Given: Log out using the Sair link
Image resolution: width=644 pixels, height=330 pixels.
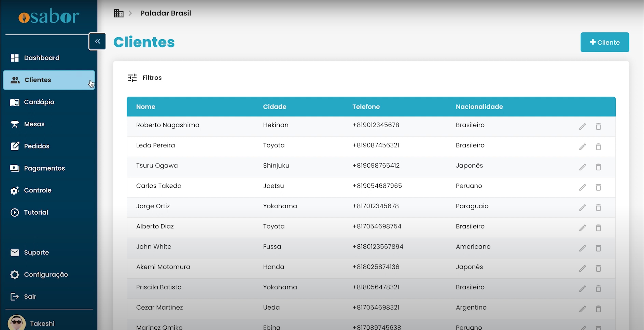Looking at the screenshot, I should pos(30,297).
